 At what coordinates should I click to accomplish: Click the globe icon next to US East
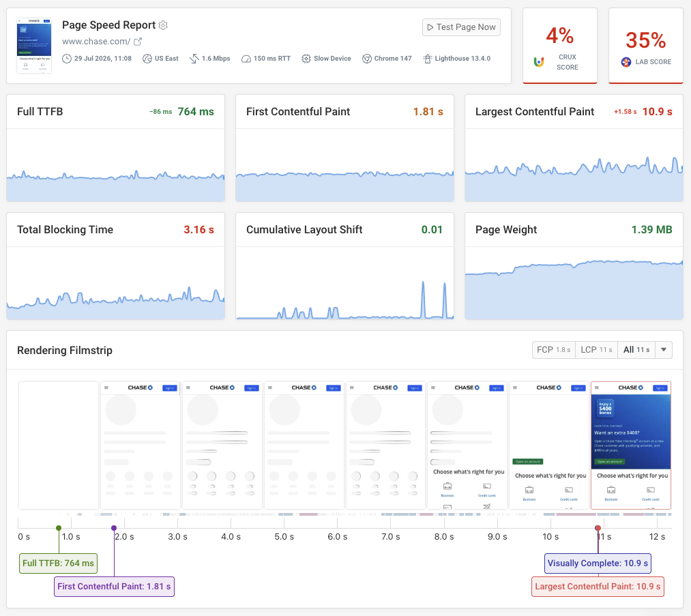(x=147, y=59)
